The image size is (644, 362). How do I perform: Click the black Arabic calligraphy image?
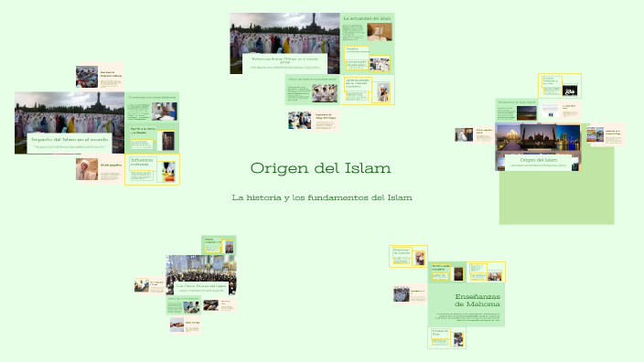[570, 90]
